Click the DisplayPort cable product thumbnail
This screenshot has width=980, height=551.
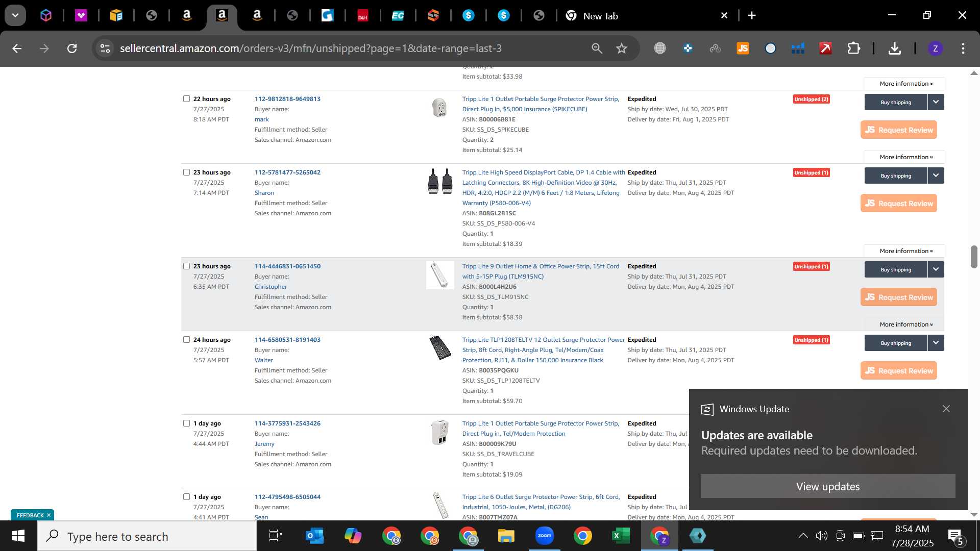440,181
